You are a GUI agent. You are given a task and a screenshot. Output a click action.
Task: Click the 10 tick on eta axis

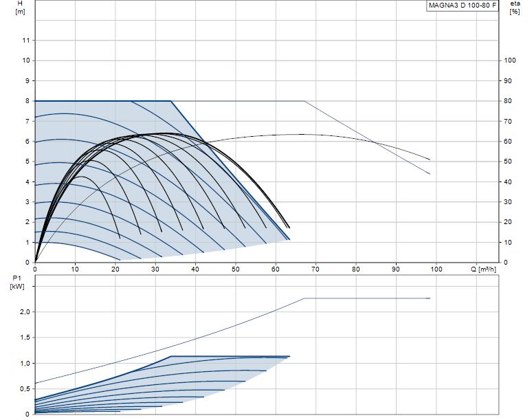pyautogui.click(x=508, y=243)
